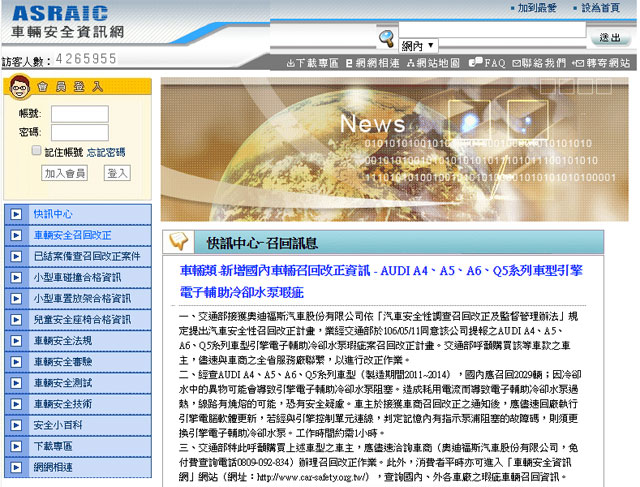Open 安全小百科 sidebar item
640x487 pixels.
click(58, 425)
